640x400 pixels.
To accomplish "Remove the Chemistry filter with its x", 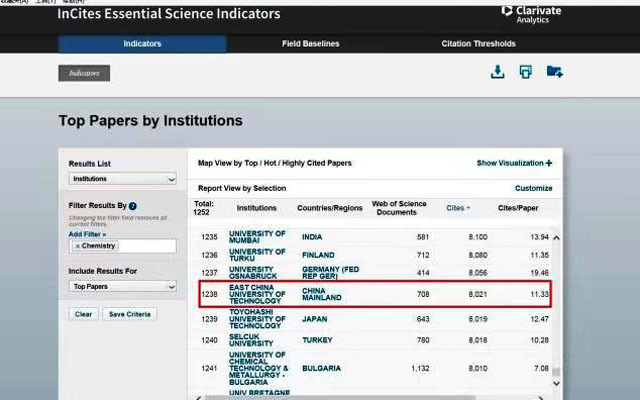I will tap(78, 246).
